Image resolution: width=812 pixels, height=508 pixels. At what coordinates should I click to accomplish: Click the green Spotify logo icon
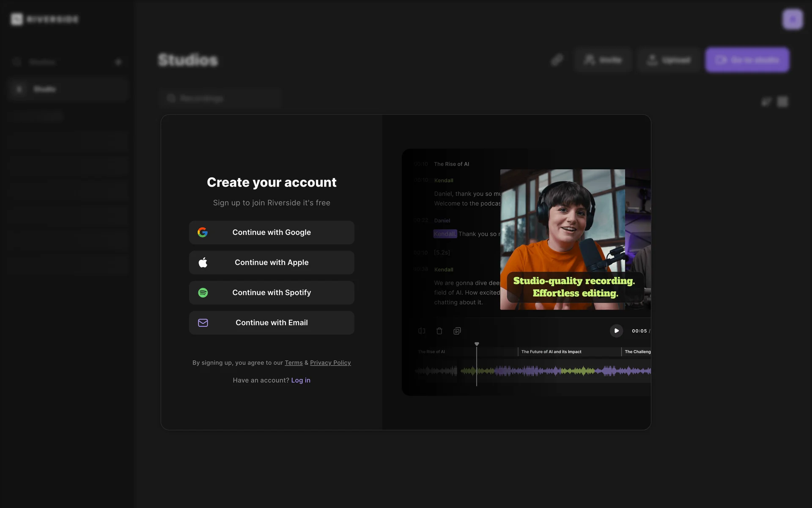click(203, 293)
